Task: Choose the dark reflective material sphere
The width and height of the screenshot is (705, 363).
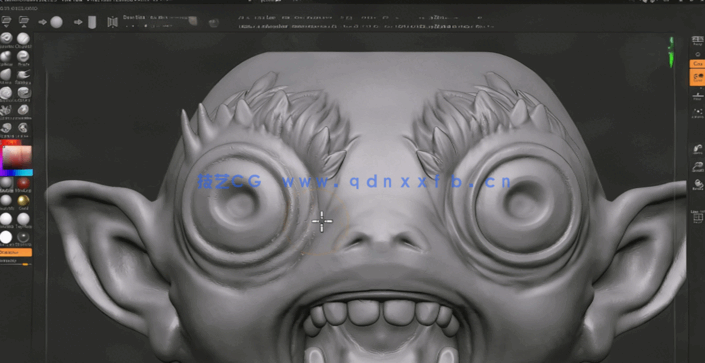Action: (23, 237)
